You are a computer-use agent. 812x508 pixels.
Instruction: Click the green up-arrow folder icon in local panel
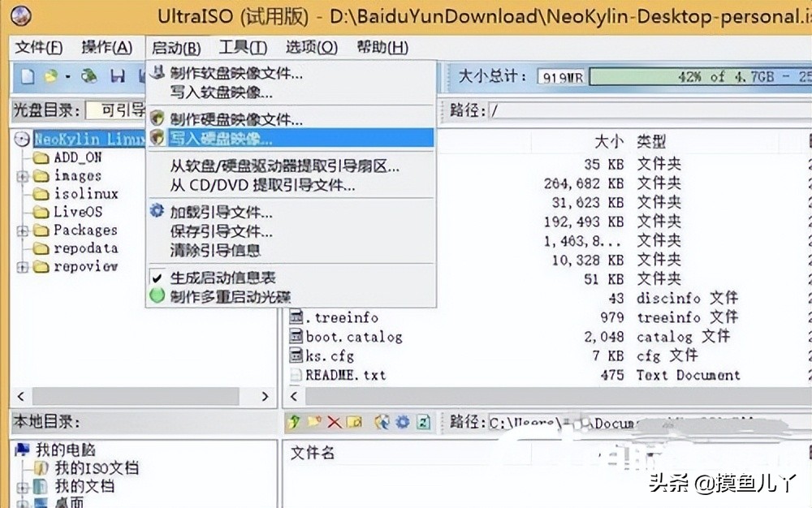click(293, 422)
